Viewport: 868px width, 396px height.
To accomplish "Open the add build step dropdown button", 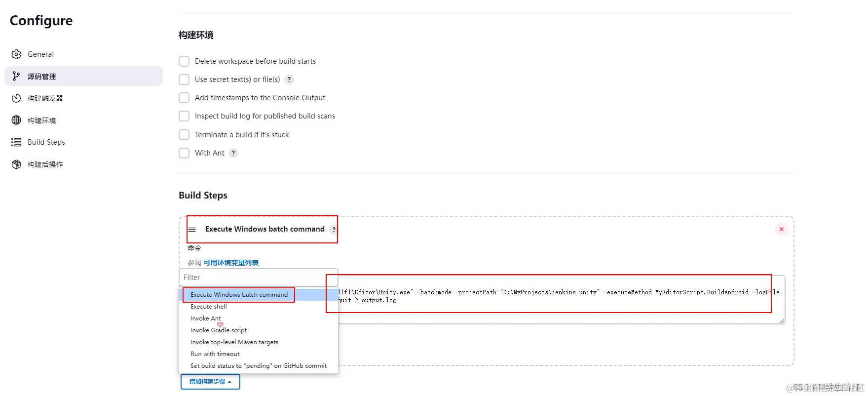I will tap(210, 382).
